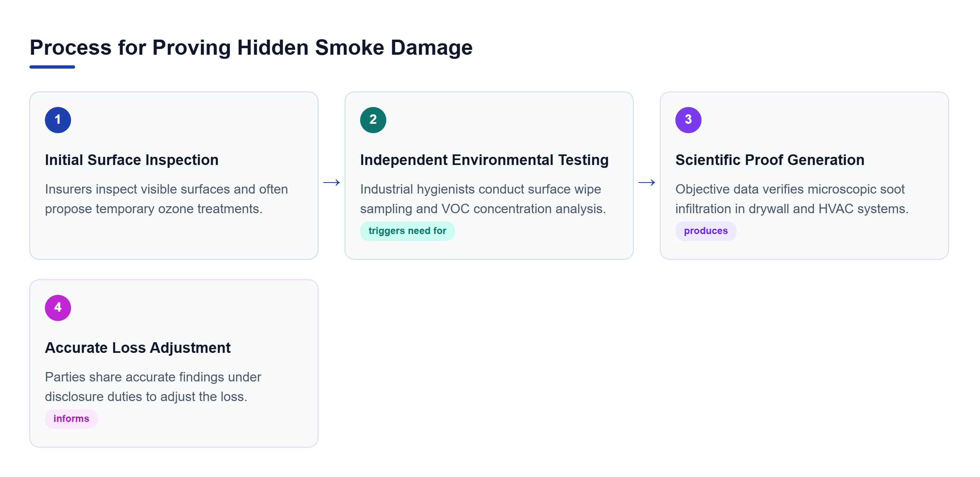Click the blue step 1 circle badge
The image size is (980, 477).
58,120
